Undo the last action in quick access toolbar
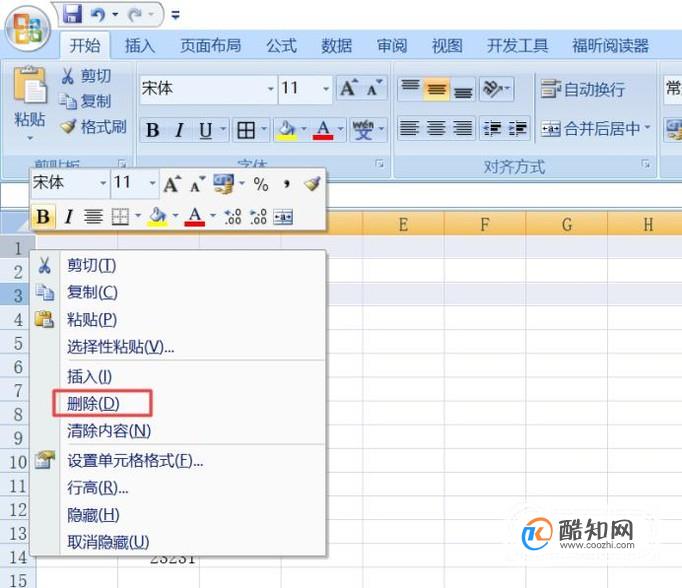 (98, 15)
